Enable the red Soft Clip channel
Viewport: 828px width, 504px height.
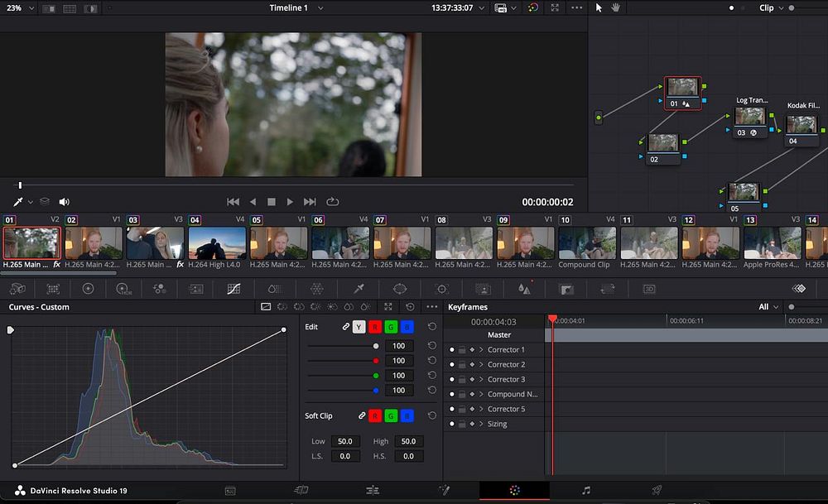tap(377, 415)
